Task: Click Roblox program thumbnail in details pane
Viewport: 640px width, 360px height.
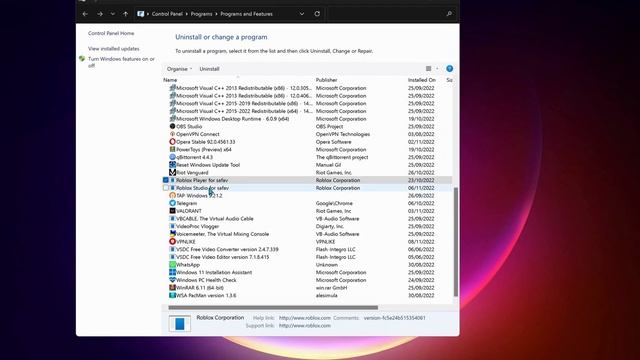Action: point(180,324)
